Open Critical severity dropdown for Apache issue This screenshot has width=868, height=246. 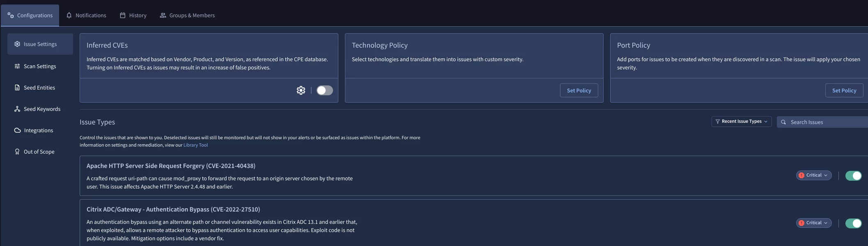pos(814,175)
